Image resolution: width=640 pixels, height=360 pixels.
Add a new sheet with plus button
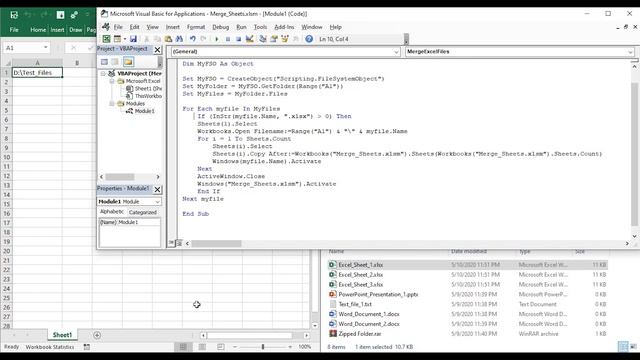[97, 335]
